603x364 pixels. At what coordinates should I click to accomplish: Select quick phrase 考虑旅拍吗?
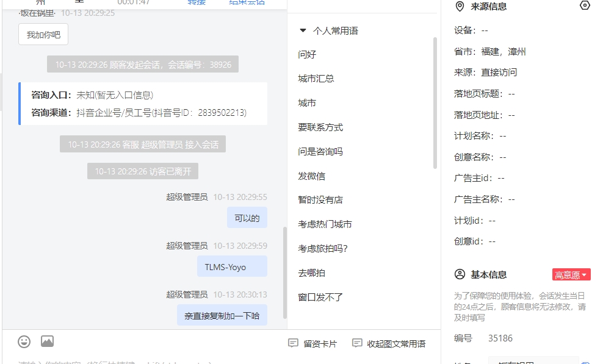[323, 249]
